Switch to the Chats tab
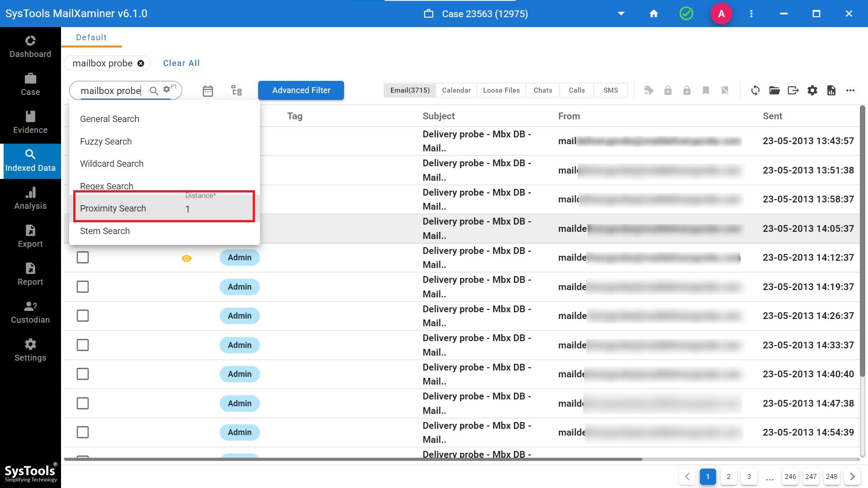This screenshot has width=868, height=488. point(543,90)
